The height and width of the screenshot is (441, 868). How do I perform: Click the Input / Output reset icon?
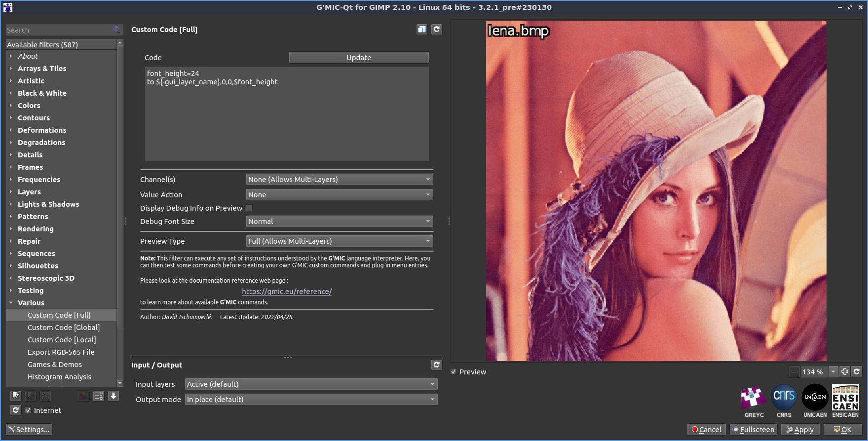[436, 365]
